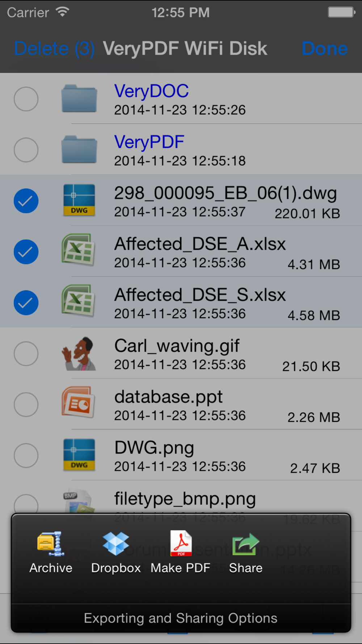Check the VeryDOC folder selection circle
The height and width of the screenshot is (644, 362).
[26, 99]
